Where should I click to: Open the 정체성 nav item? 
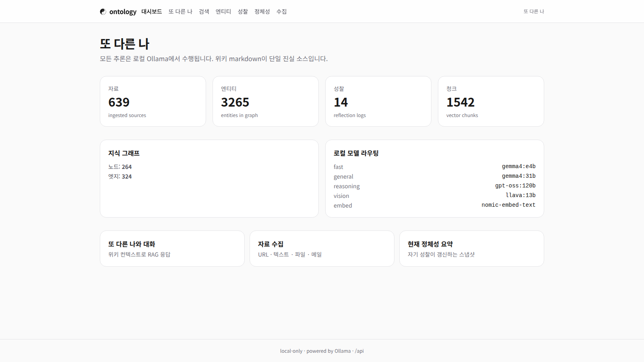point(262,12)
